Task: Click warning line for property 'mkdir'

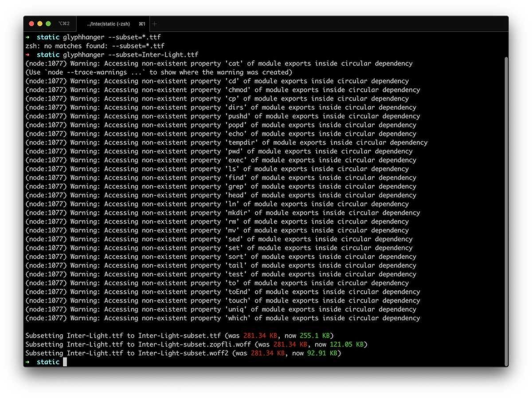Action: click(223, 213)
